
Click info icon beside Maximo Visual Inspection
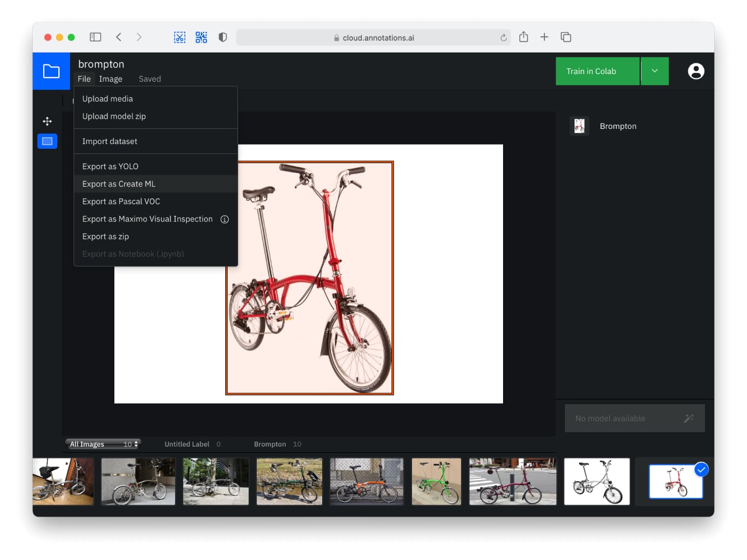225,219
